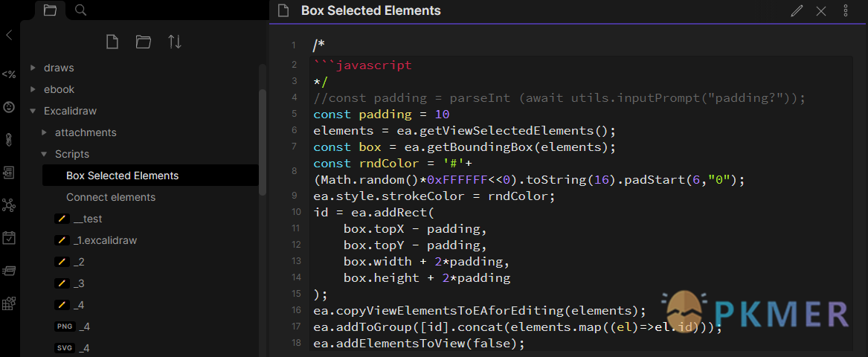The width and height of the screenshot is (868, 357).
Task: Click the commented-out inputPrompt line
Action: (x=559, y=98)
